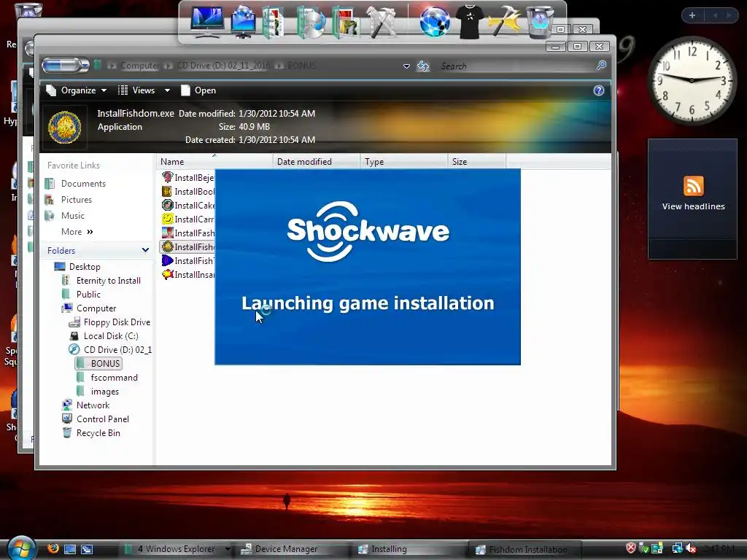
Task: Click the network connection tray icon
Action: point(677,548)
